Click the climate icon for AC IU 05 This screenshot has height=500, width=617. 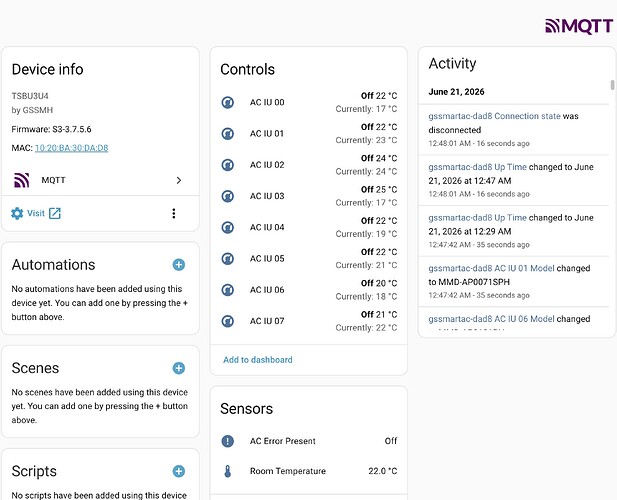coord(227,258)
